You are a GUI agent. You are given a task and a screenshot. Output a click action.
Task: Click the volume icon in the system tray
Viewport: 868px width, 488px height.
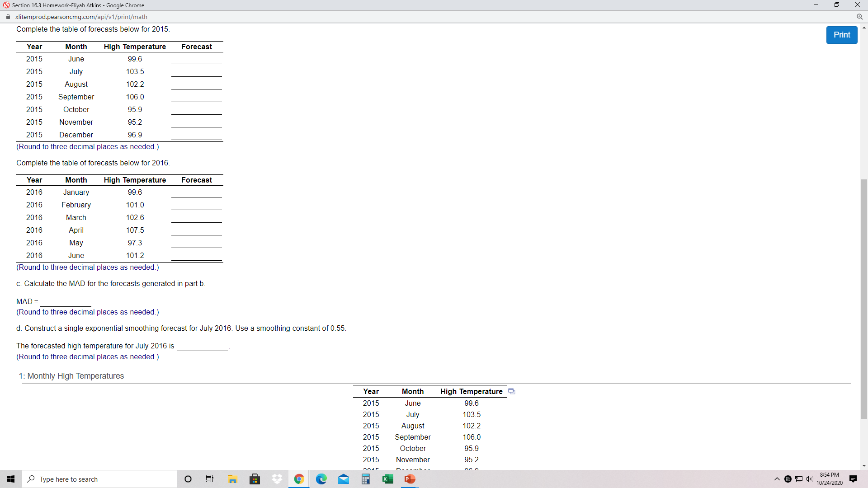(810, 479)
